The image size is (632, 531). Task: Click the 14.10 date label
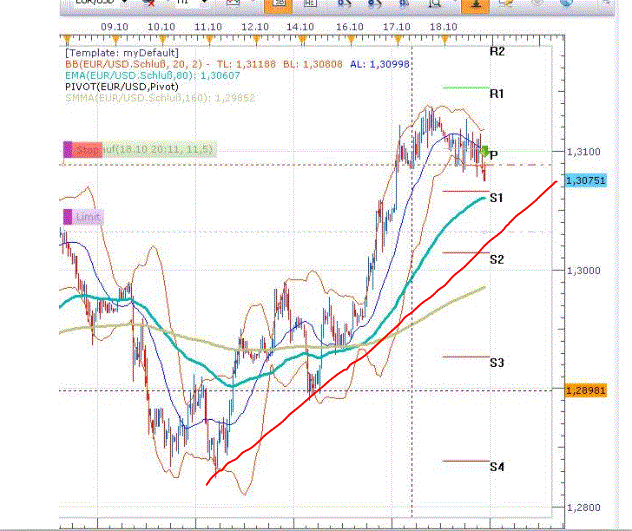click(x=300, y=27)
